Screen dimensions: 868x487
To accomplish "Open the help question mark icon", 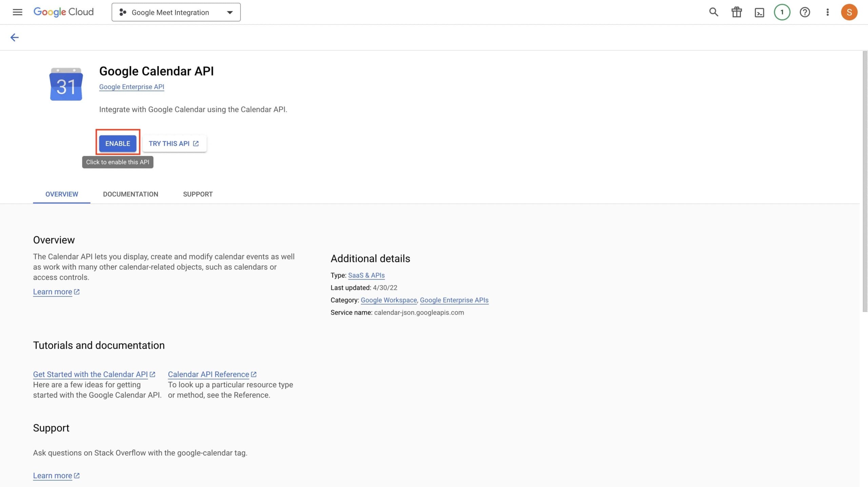I will 805,12.
